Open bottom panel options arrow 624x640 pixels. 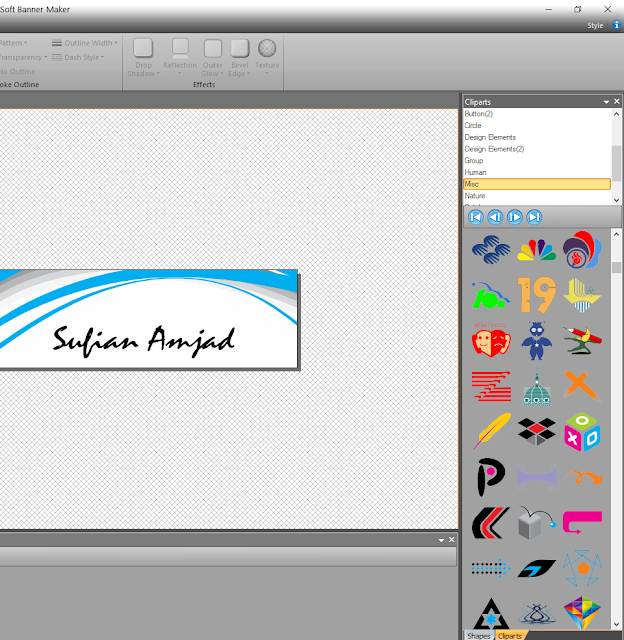[441, 540]
